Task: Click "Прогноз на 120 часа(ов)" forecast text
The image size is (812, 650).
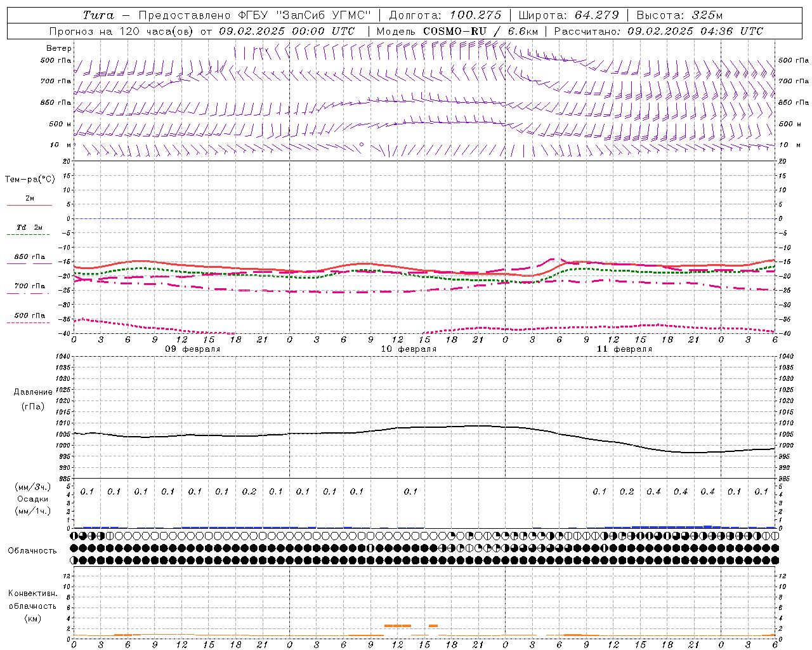Action: [121, 31]
